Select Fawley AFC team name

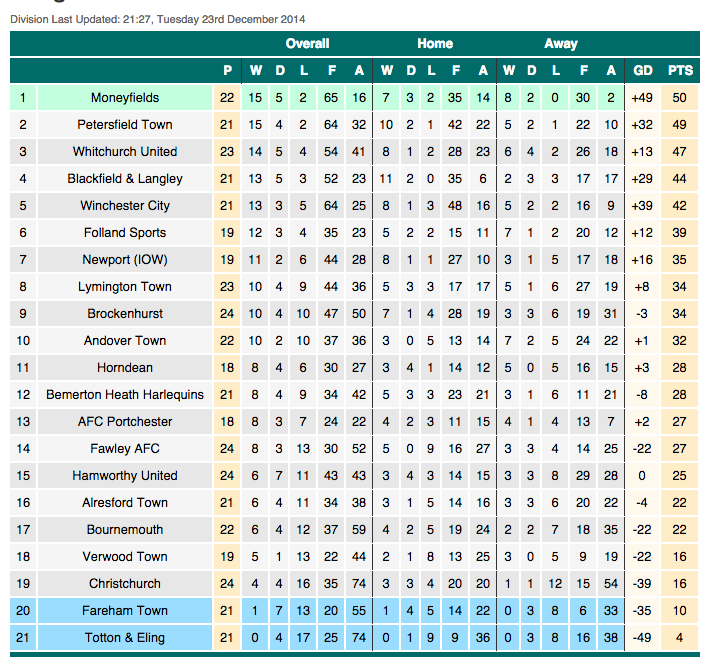click(x=125, y=449)
